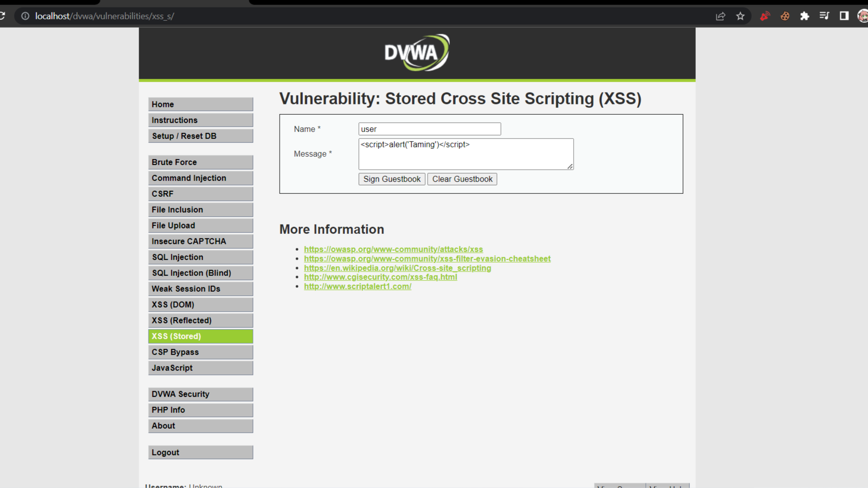Open the ad-blocker extension icon
The height and width of the screenshot is (488, 868).
coord(765,16)
